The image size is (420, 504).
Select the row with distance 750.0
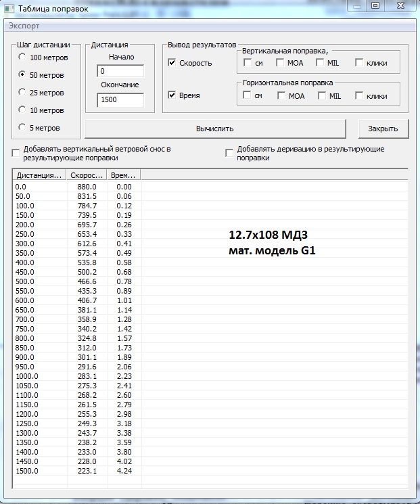210,329
